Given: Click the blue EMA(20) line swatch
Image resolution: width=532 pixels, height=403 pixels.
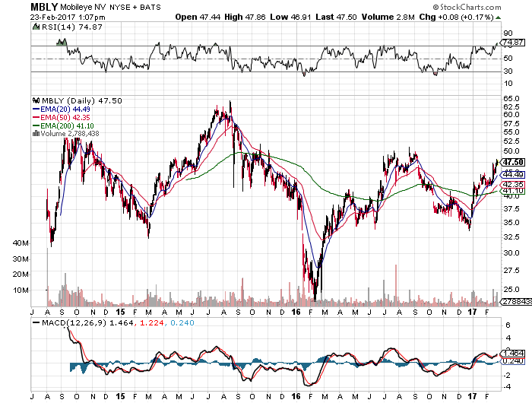Looking at the screenshot, I should click(x=36, y=109).
